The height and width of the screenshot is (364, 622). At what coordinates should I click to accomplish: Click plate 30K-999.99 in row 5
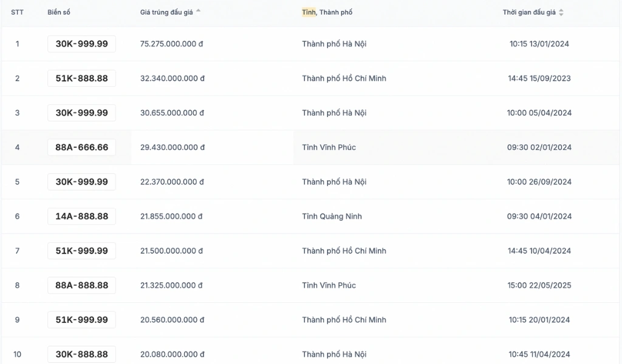82,182
